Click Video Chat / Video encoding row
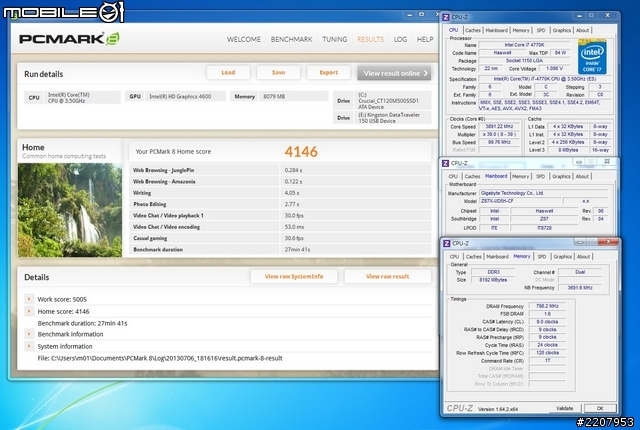640x430 pixels. click(280, 227)
